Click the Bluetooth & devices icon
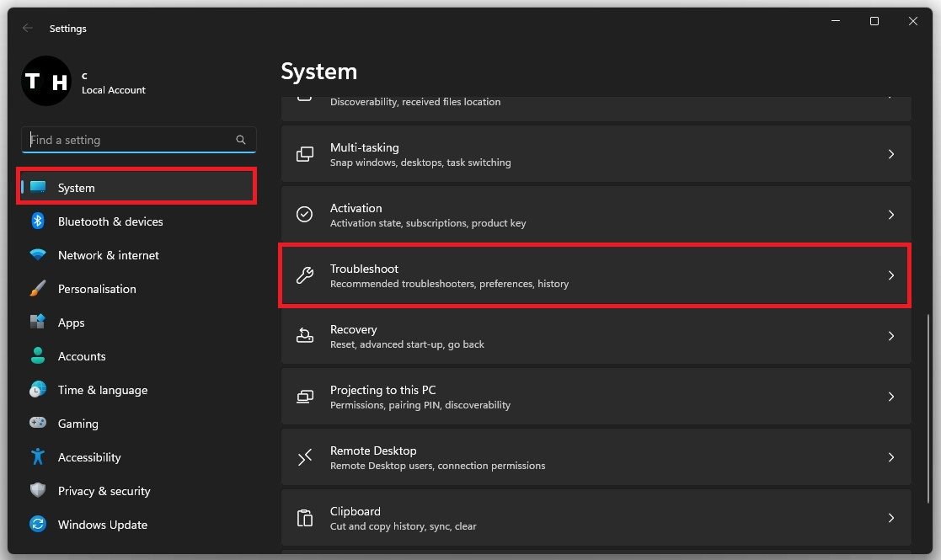This screenshot has height=560, width=941. point(38,221)
